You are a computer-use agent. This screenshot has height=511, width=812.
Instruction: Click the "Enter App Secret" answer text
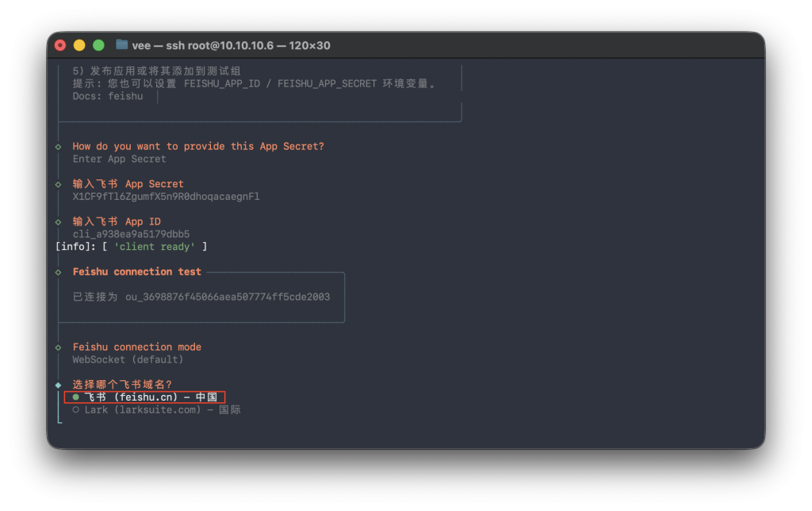(118, 159)
